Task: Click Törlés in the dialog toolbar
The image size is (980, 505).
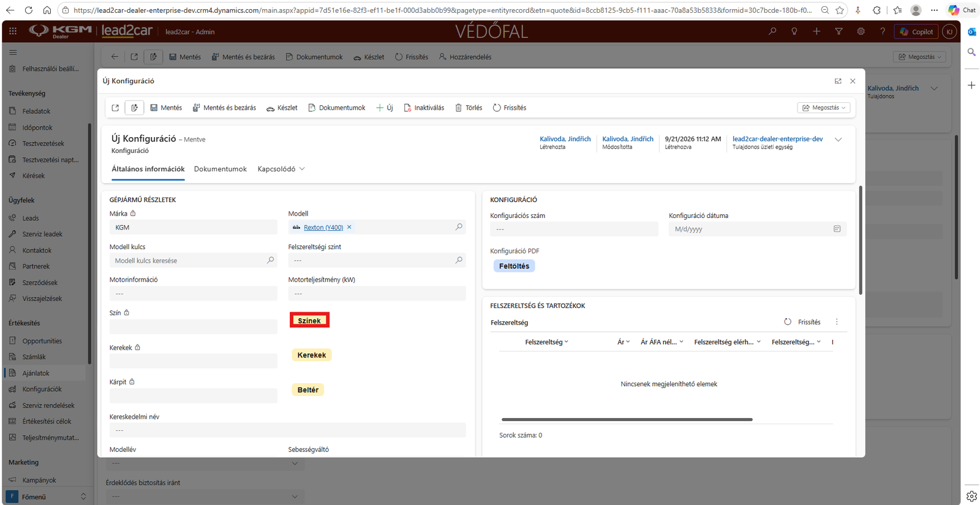Action: tap(469, 108)
